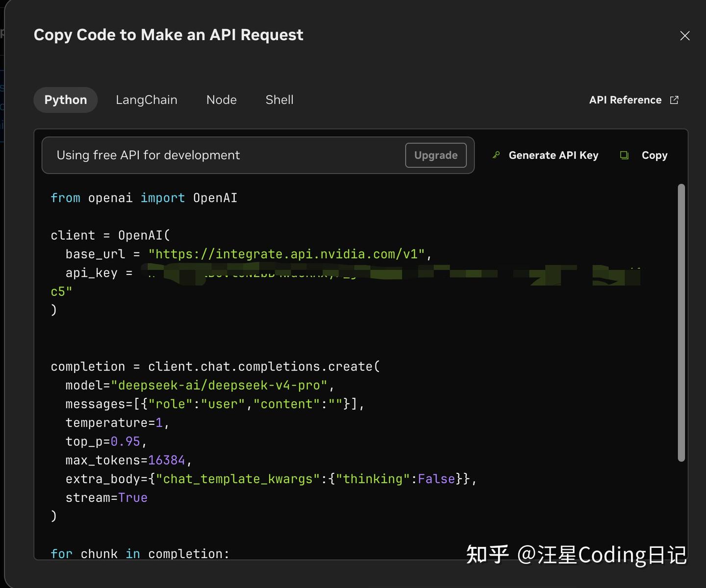The width and height of the screenshot is (706, 588).
Task: Close the API request dialog
Action: click(685, 36)
